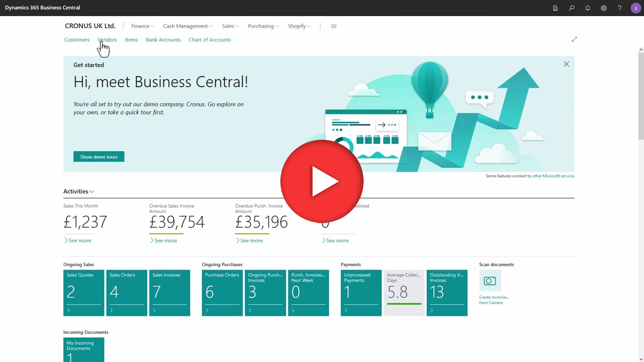Open the other Microsoft services link
Screen dimensions: 644x362
point(553,176)
